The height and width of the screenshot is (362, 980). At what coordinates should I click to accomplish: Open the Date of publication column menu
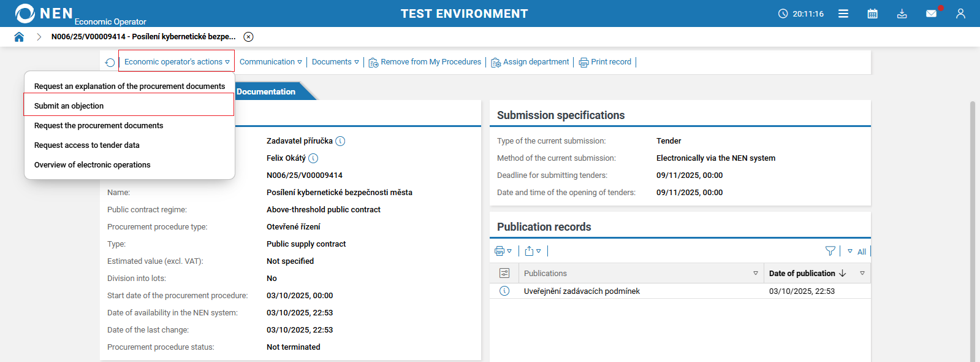coord(862,273)
